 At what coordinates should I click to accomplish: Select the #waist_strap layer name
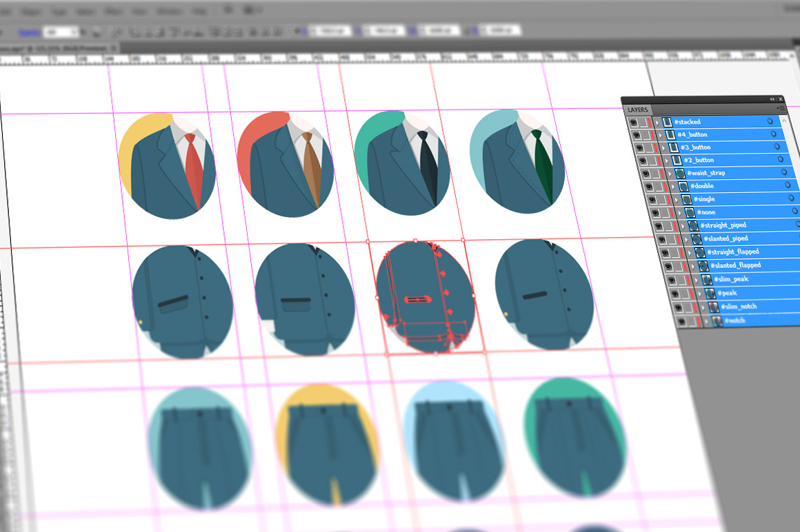(706, 173)
